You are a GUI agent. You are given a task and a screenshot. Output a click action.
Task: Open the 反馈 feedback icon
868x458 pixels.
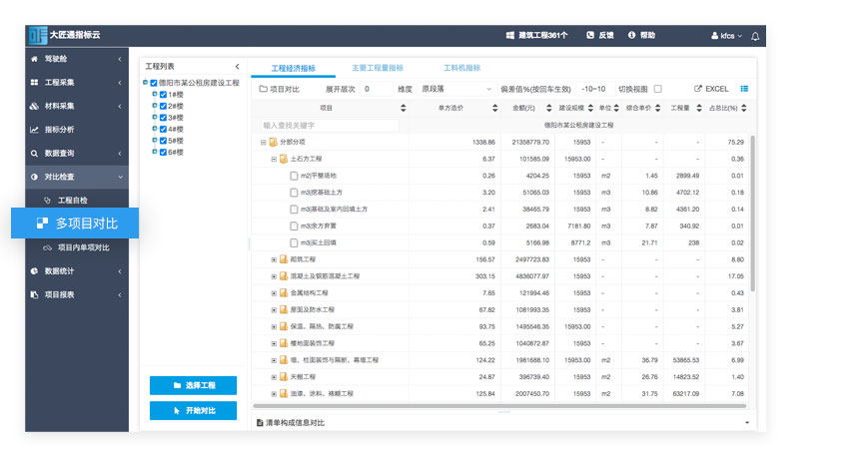(x=590, y=35)
